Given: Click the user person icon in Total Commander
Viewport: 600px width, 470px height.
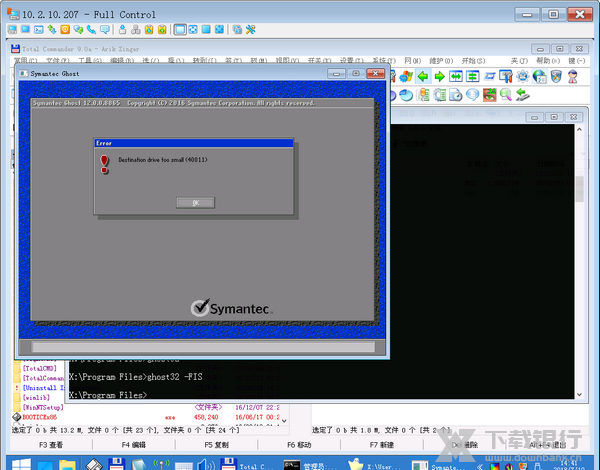Looking at the screenshot, I should click(x=573, y=77).
